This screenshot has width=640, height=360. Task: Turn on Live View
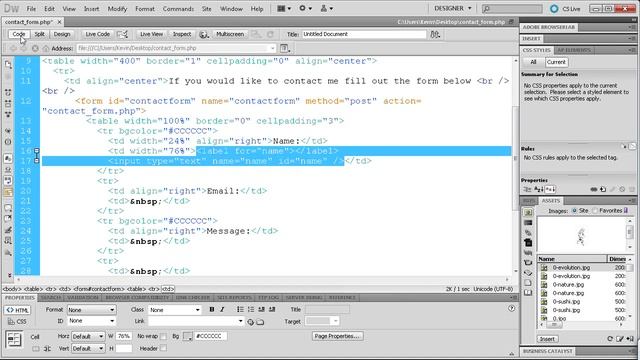[x=151, y=34]
